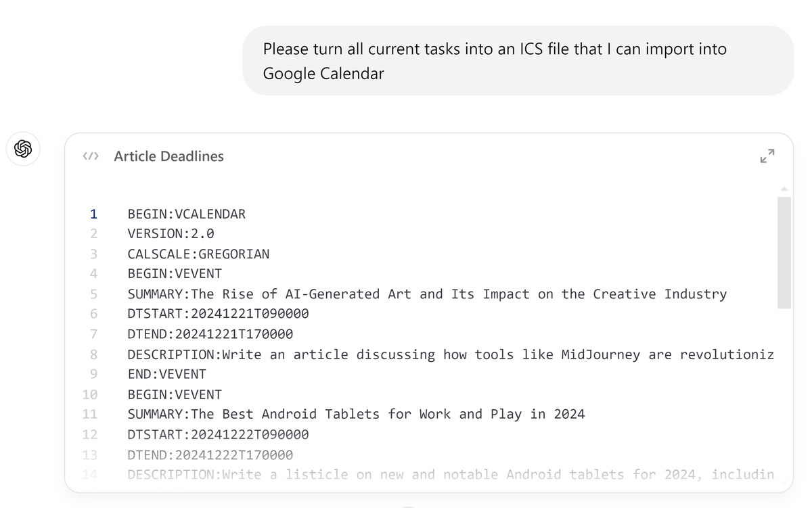
Task: Expand the Article Deadlines canvas to fullscreen
Action: click(767, 156)
